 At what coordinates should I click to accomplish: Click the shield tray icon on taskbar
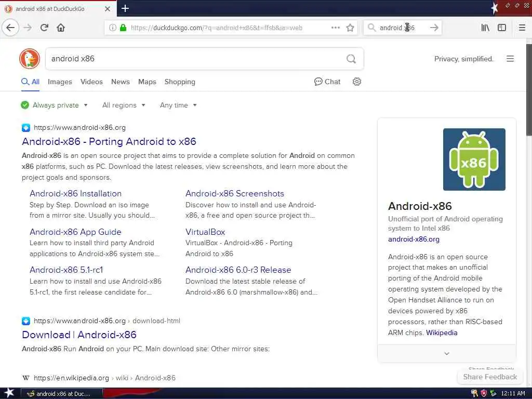coord(484,393)
